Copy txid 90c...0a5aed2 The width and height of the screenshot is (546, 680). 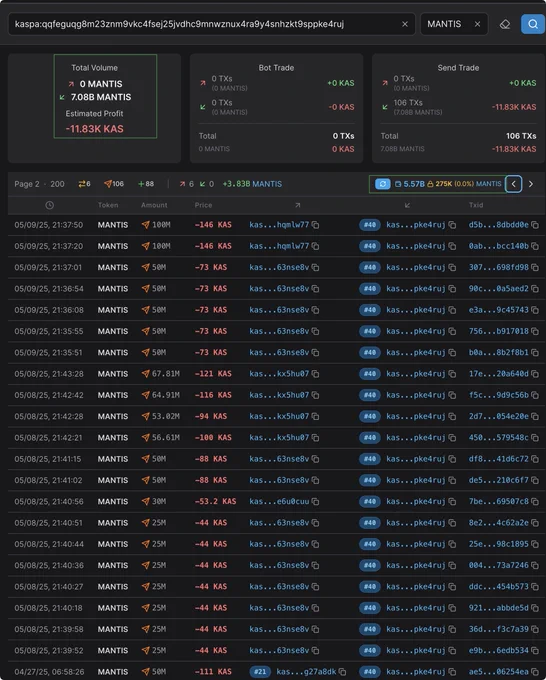535,288
